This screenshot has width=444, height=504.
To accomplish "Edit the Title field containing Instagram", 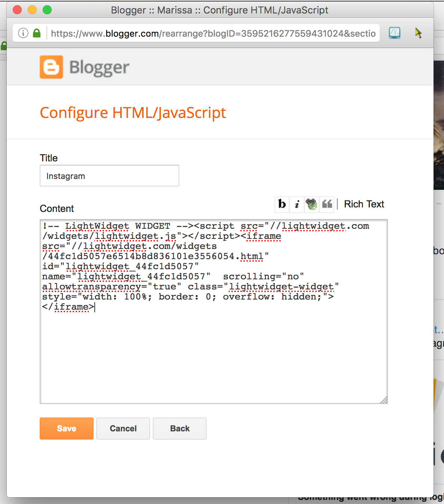I will [x=109, y=176].
